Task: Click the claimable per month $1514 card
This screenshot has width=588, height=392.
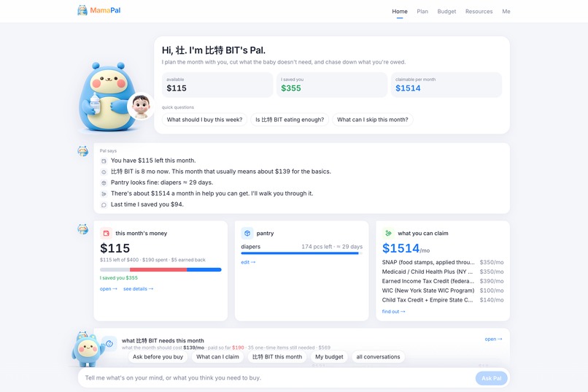Action: [x=446, y=85]
